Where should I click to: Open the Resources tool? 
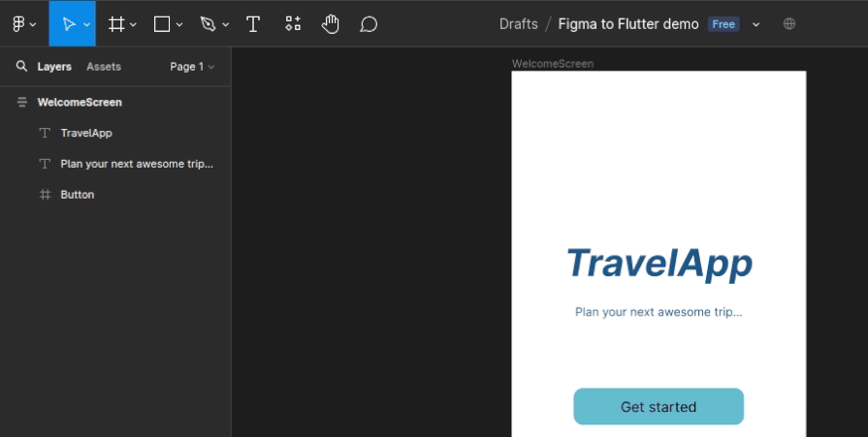click(293, 24)
